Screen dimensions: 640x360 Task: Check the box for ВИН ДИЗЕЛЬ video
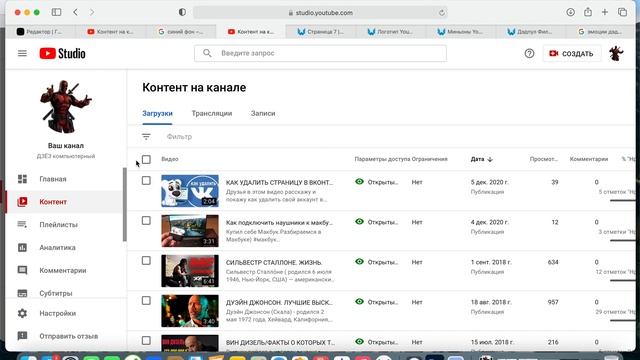point(146,340)
